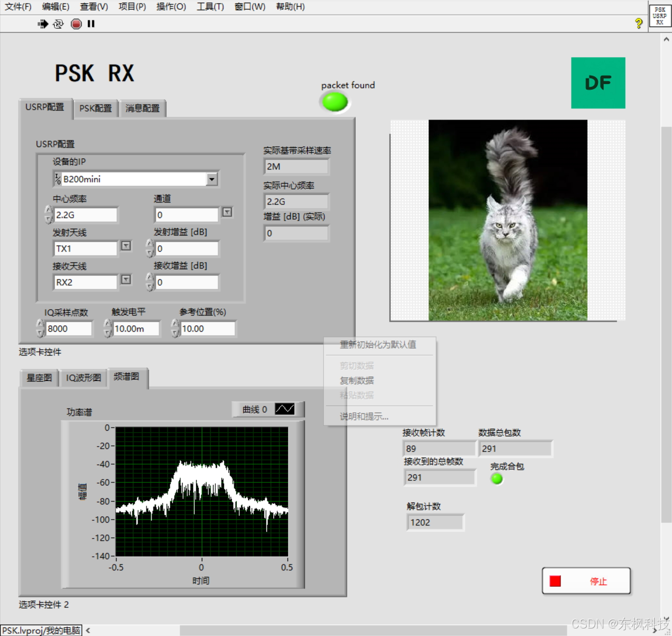The width and height of the screenshot is (672, 636).
Task: Click the horizontal scrollbar at bottom
Action: [373, 630]
